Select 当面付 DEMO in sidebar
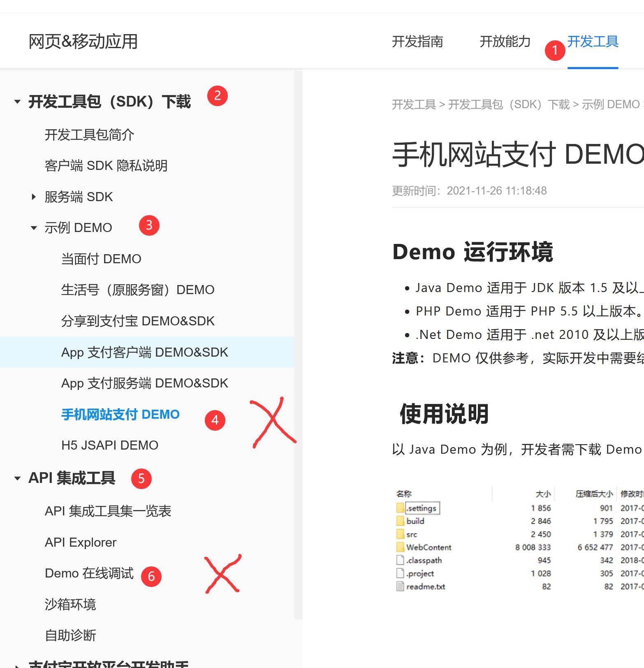The height and width of the screenshot is (668, 644). (101, 259)
